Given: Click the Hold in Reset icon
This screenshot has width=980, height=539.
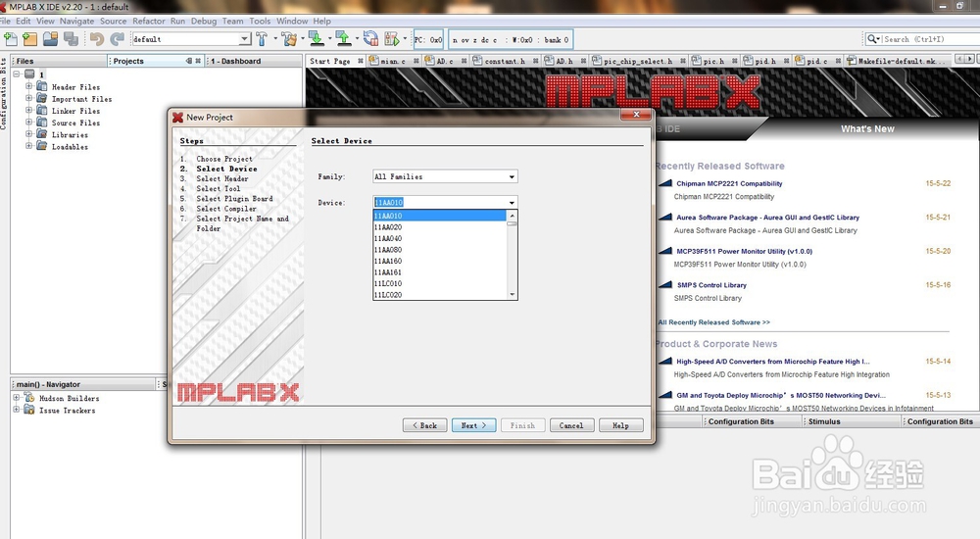Looking at the screenshot, I should (x=370, y=39).
